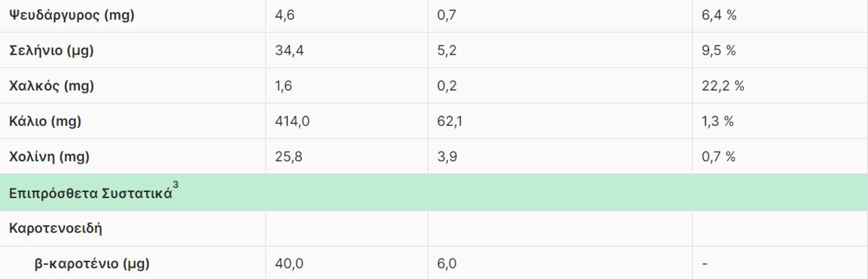Image resolution: width=868 pixels, height=279 pixels.
Task: Select the 6,4 % cell for Ψευδάργυρος
Action: coord(719,16)
